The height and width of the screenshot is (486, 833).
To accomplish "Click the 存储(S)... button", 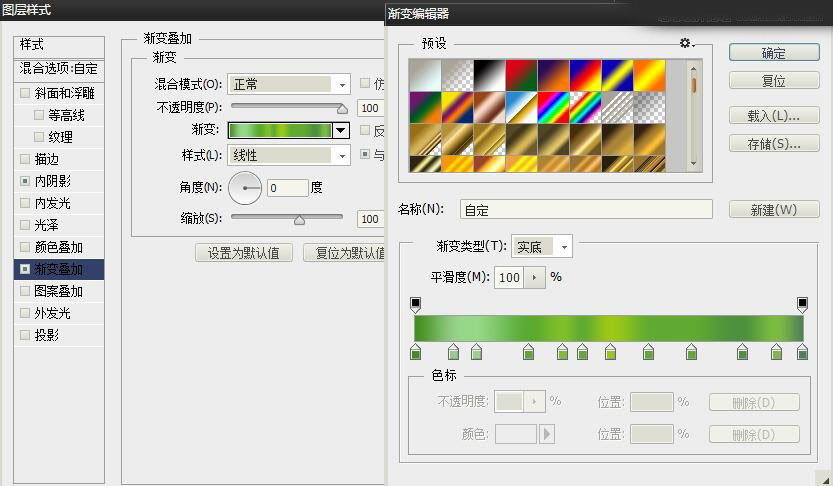I will [774, 143].
